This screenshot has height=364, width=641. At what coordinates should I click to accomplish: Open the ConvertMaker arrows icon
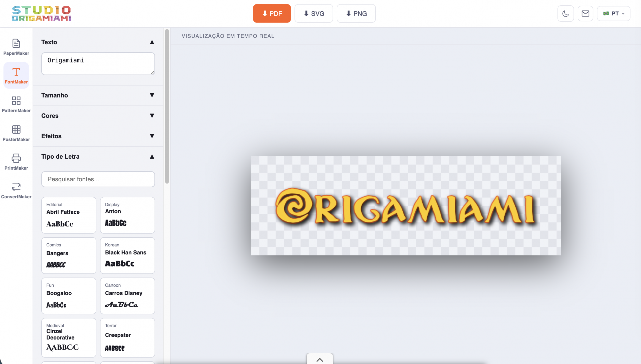tap(16, 190)
